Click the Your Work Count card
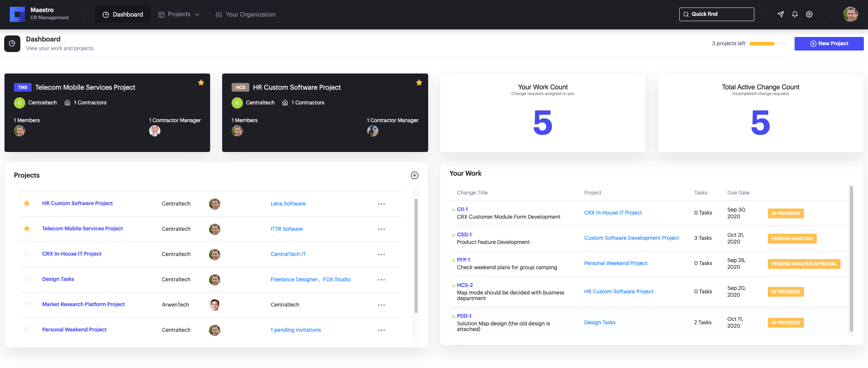Image resolution: width=868 pixels, height=368 pixels. point(543,113)
